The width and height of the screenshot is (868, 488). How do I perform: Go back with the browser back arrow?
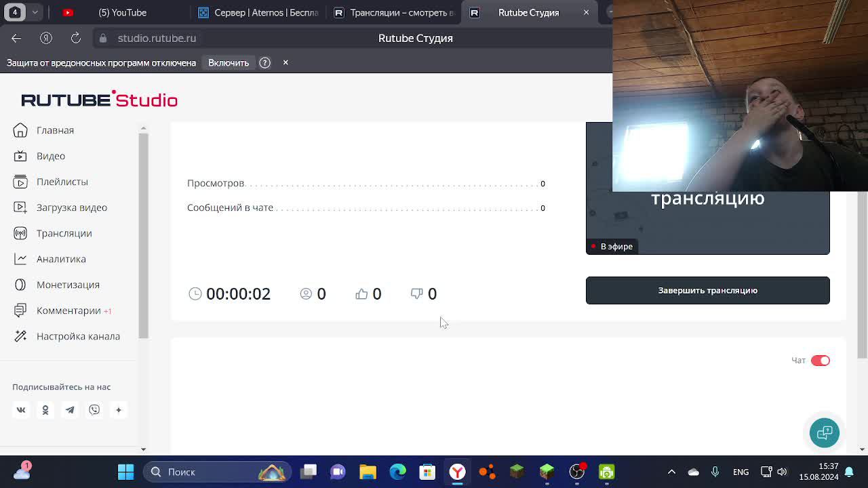16,38
